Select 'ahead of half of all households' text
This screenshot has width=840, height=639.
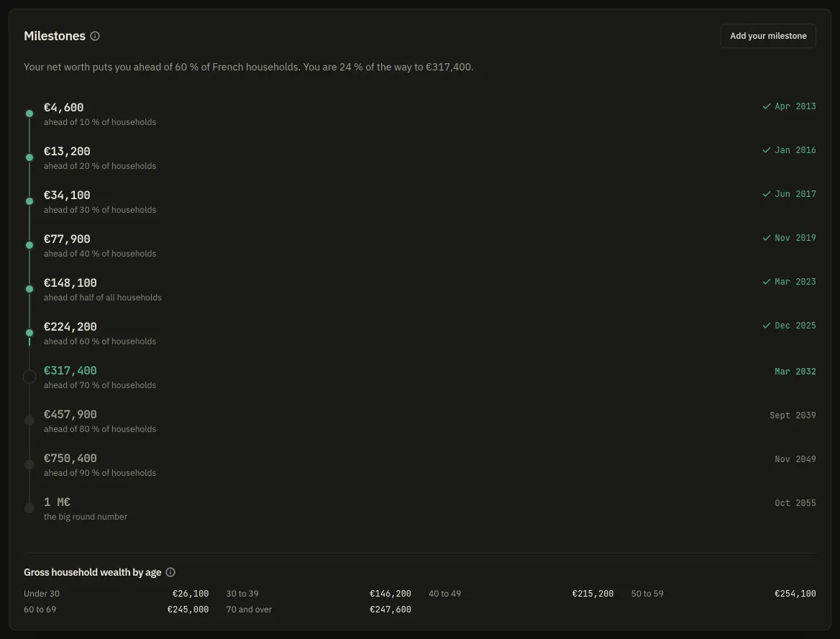click(x=102, y=298)
